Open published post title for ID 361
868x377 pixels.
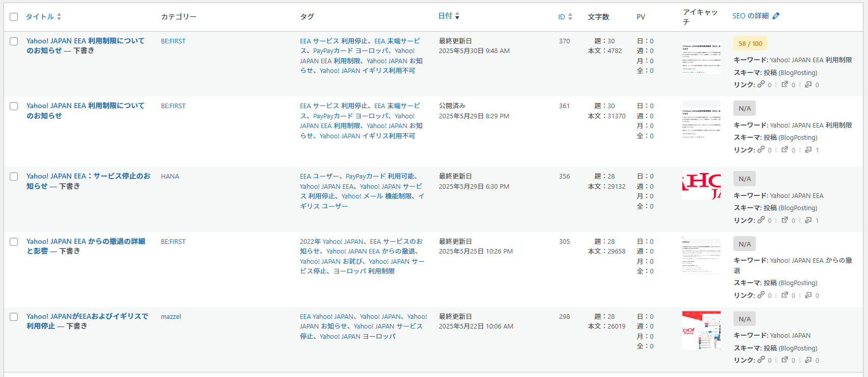tap(85, 111)
